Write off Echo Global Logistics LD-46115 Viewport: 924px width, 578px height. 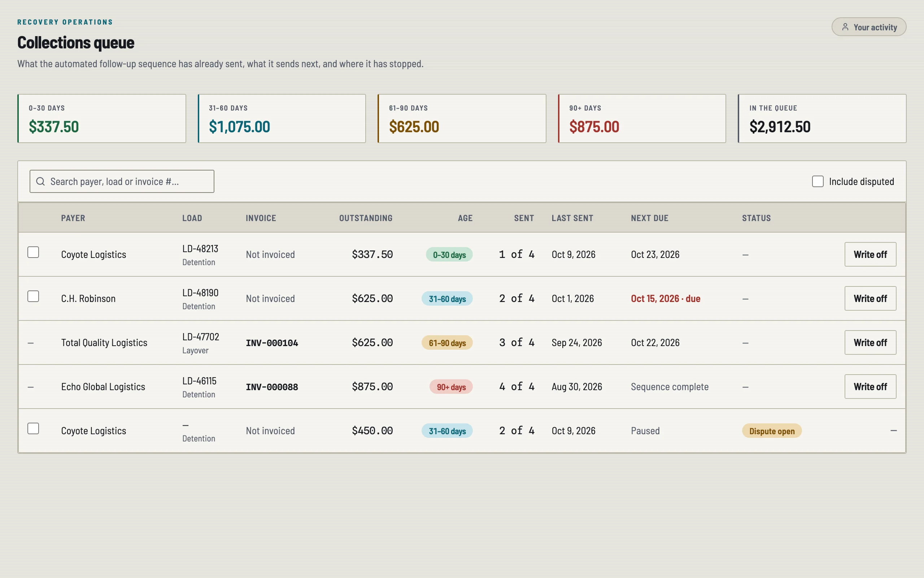point(870,387)
